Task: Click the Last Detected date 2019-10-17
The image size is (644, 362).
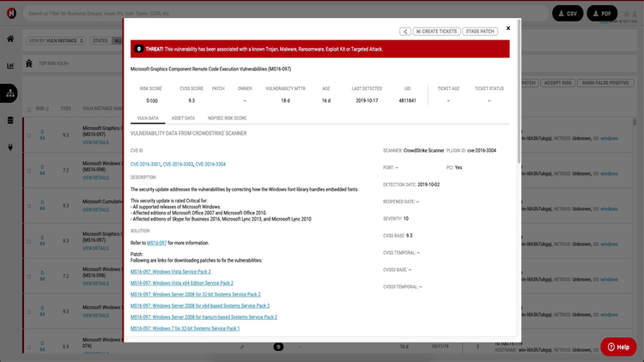Action: tap(367, 100)
